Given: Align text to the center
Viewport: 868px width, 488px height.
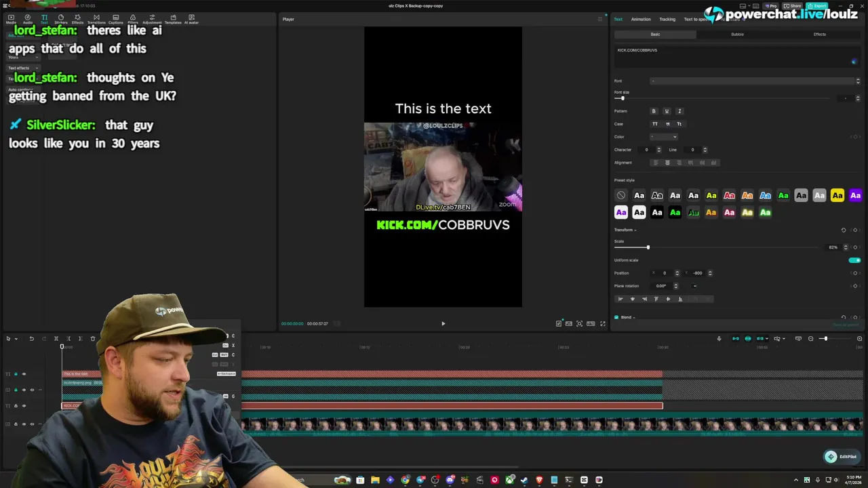Looking at the screenshot, I should tap(667, 163).
